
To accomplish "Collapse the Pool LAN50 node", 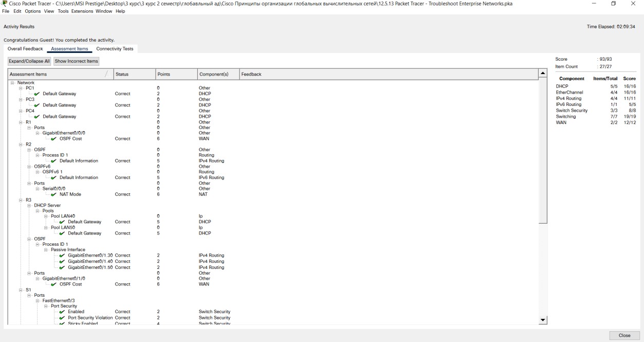I will tap(46, 227).
